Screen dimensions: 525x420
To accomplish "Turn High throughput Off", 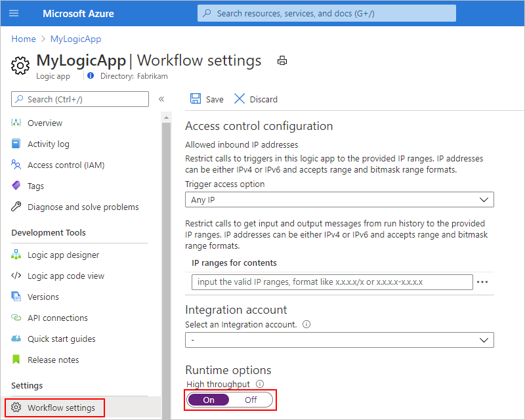I will click(x=250, y=400).
